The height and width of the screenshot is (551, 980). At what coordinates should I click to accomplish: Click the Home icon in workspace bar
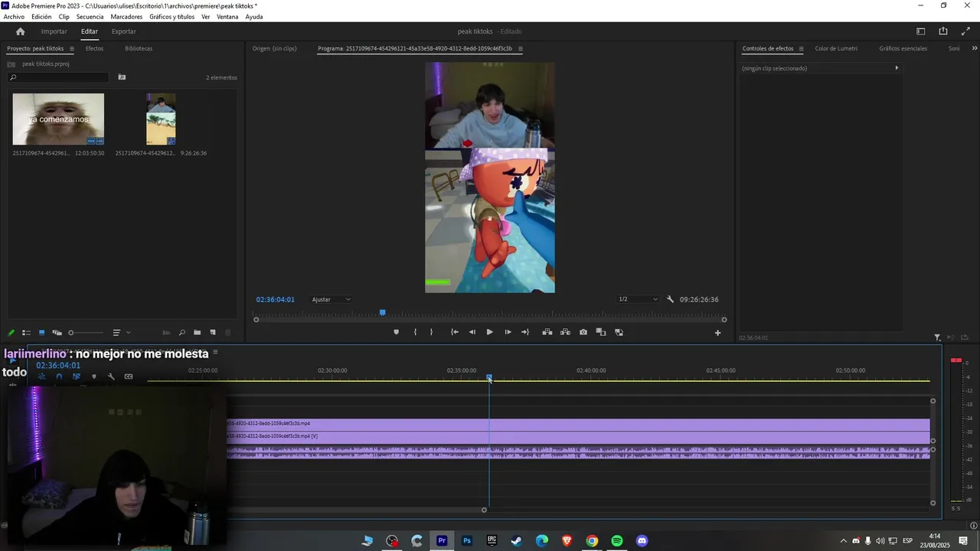21,31
